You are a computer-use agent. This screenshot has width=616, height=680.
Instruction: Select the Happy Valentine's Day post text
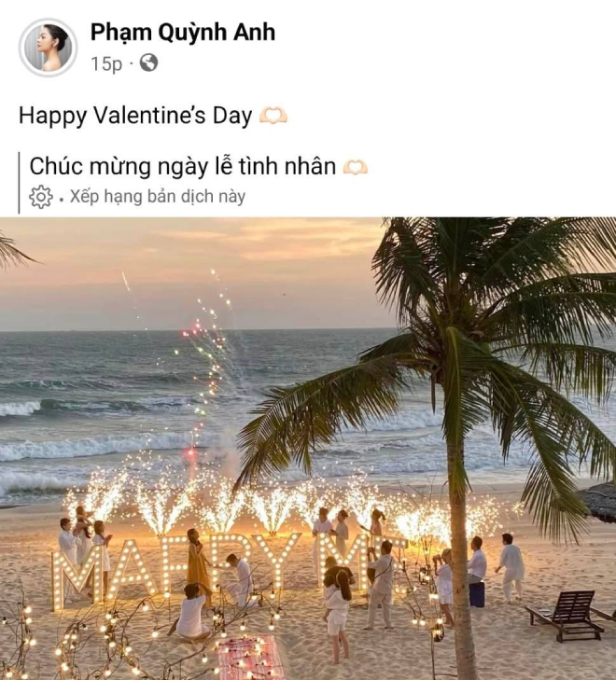pos(135,116)
